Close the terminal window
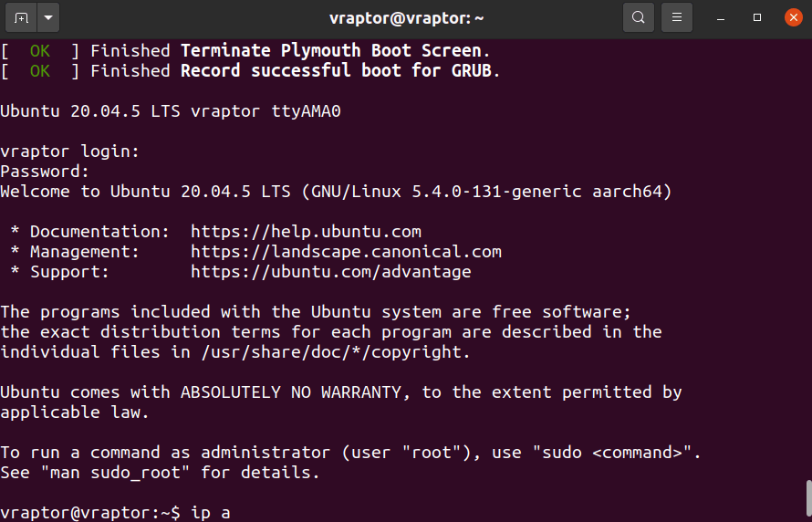Screen dimensions: 812x522 794,17
